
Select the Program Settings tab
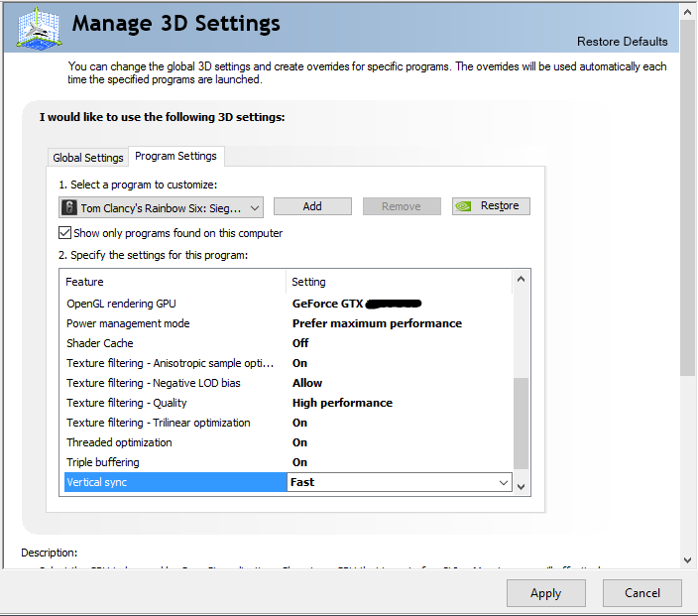pyautogui.click(x=175, y=156)
